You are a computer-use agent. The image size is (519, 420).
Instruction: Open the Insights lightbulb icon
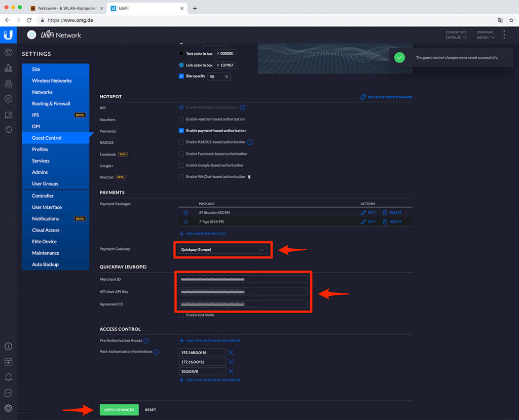(x=8, y=129)
